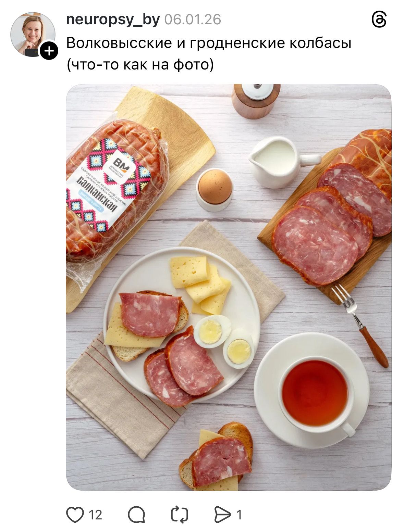Click the post caption about Волковысские колбасы
404x532 pixels.
(209, 43)
